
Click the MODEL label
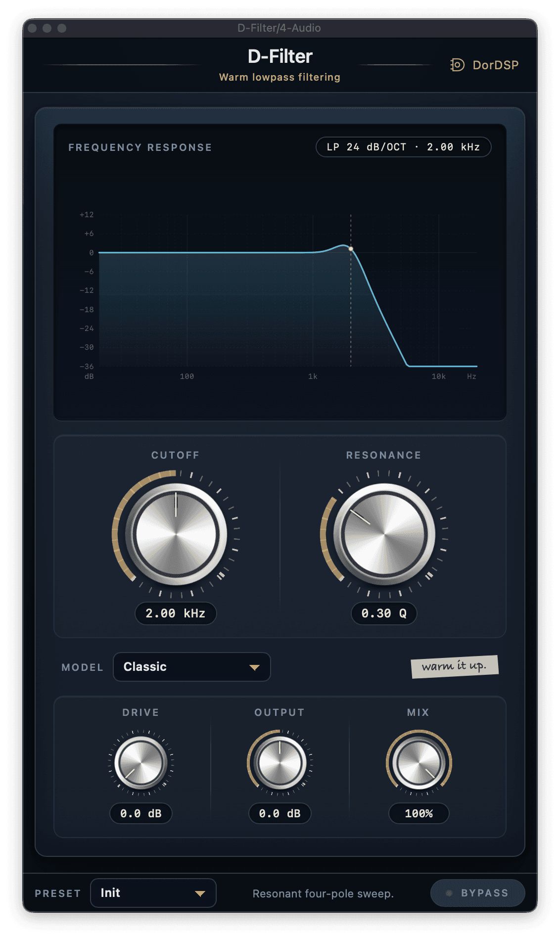pos(83,667)
